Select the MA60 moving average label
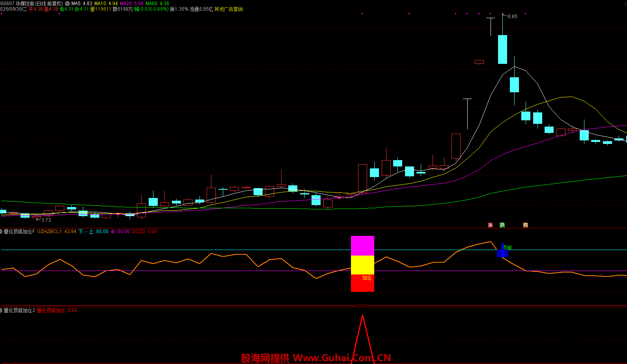Image resolution: width=627 pixels, height=364 pixels. [x=157, y=4]
